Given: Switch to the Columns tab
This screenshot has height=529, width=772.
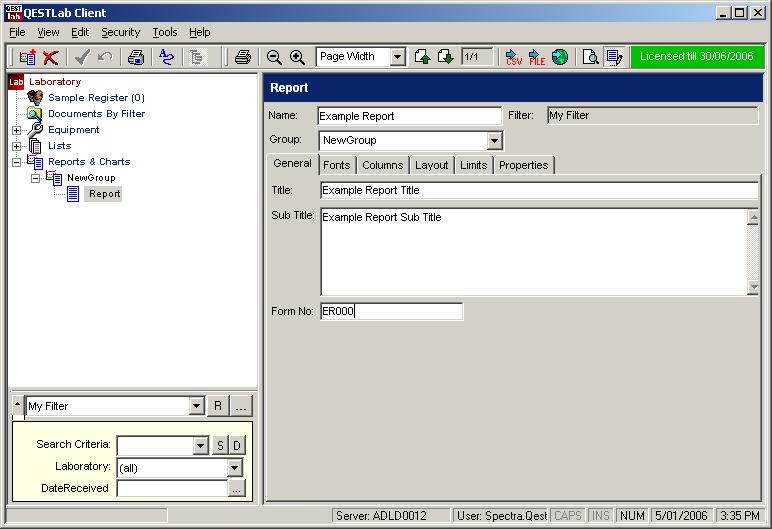Looking at the screenshot, I should coord(382,165).
